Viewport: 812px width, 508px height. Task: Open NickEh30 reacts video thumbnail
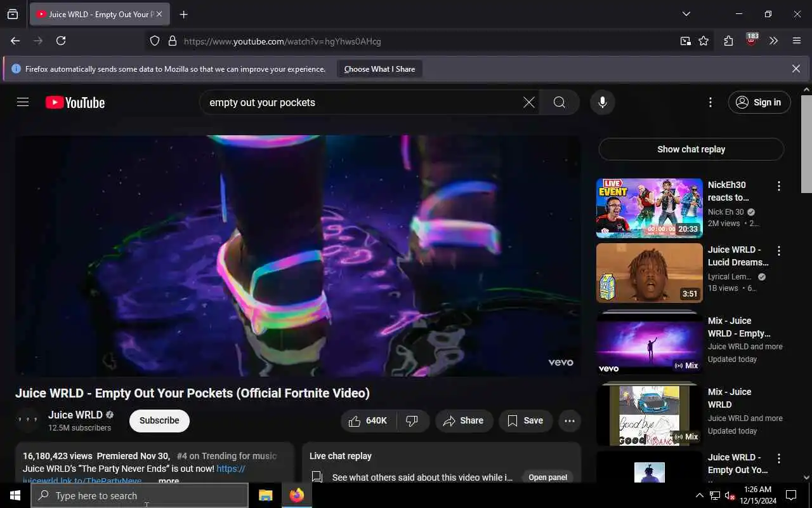tap(650, 208)
